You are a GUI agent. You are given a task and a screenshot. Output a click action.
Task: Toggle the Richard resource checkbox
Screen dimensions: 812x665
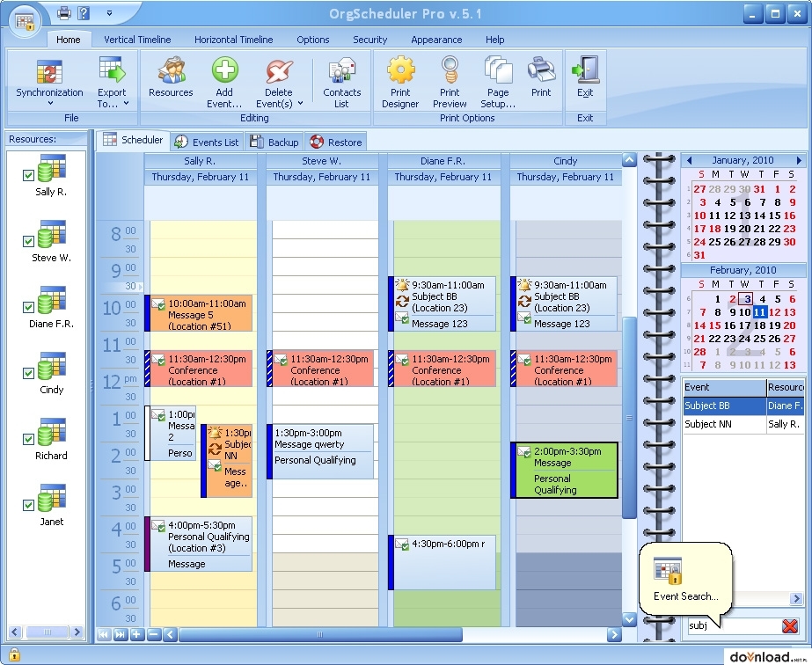point(28,439)
